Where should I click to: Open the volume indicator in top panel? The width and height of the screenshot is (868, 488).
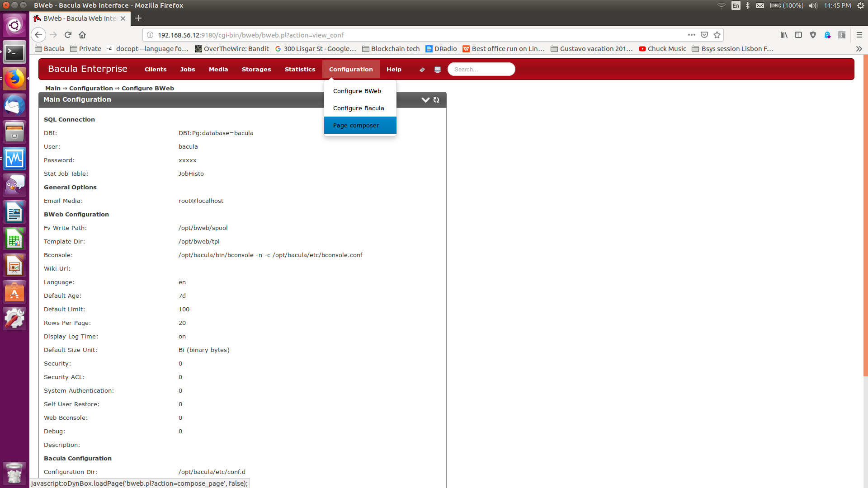coord(813,5)
